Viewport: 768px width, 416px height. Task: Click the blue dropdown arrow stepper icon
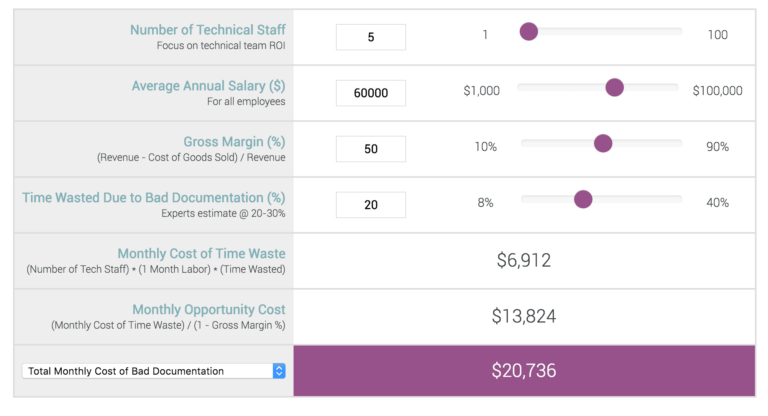pyautogui.click(x=279, y=371)
